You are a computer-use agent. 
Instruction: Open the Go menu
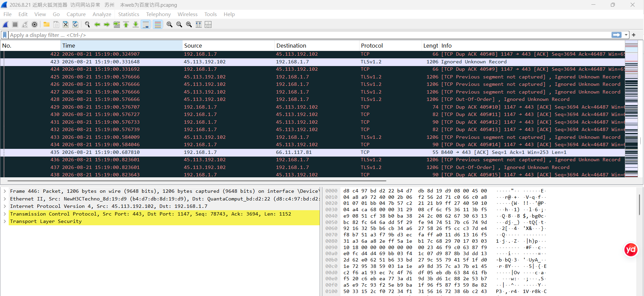[56, 14]
